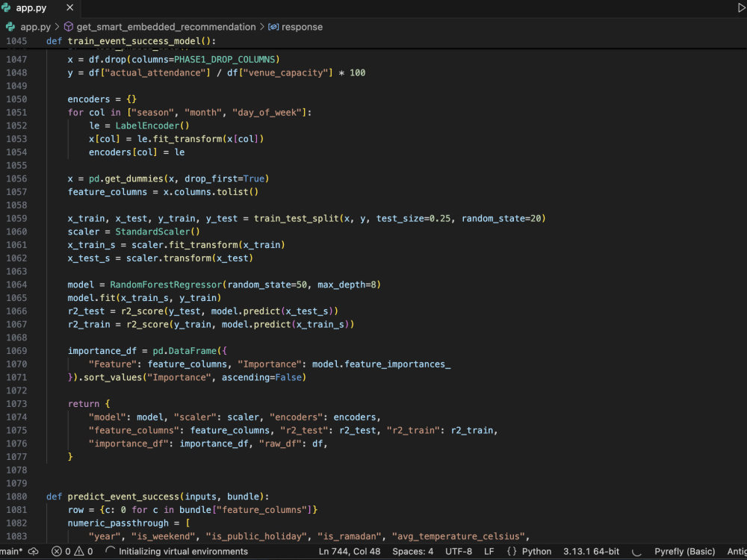Click model.fit on line 1065
747x560 pixels.
tap(91, 298)
